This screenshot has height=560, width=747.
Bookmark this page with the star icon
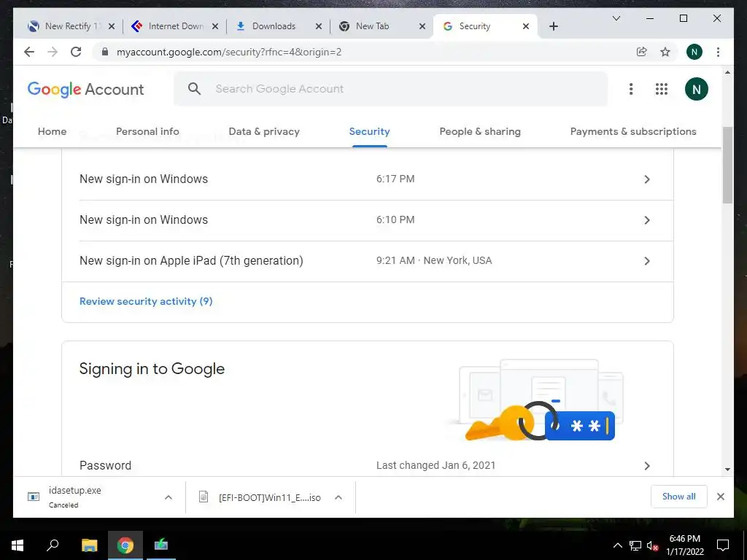665,52
